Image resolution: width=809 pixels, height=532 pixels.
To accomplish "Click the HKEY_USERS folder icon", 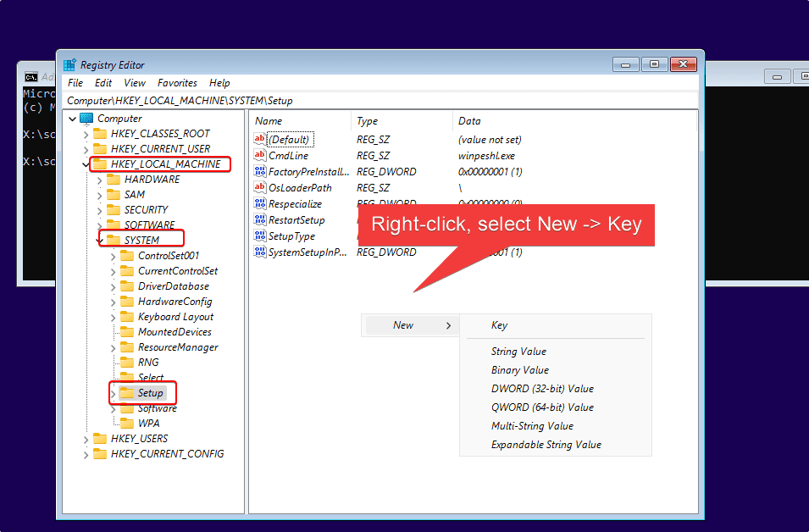I will [x=100, y=439].
